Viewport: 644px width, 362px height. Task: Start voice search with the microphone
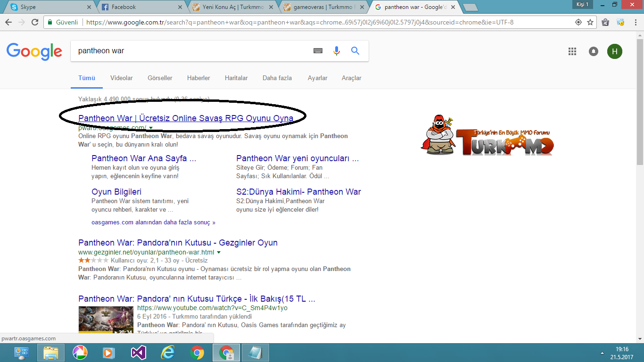point(337,51)
